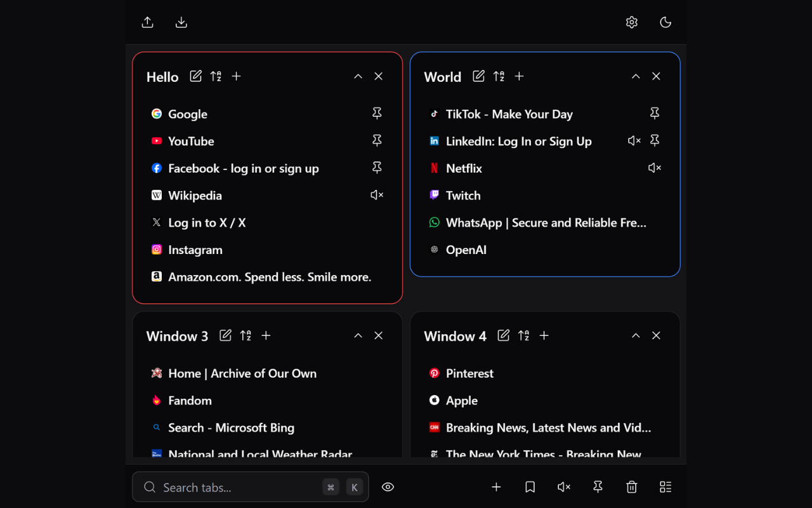
Task: Rename the World window
Action: 479,76
